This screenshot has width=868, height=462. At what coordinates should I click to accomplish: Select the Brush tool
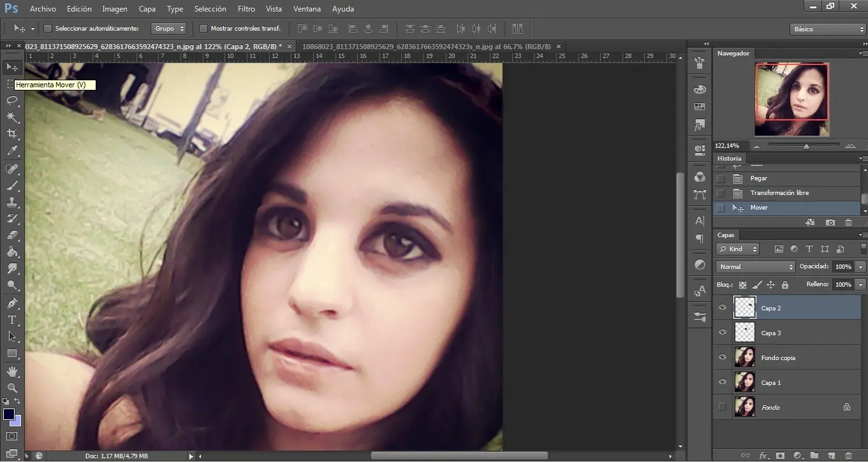(x=12, y=185)
